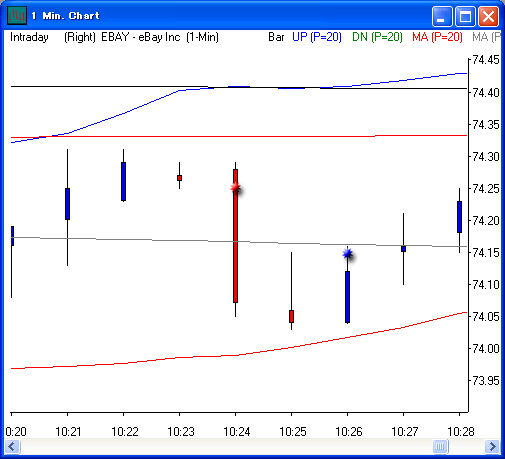Image resolution: width=505 pixels, height=459 pixels.
Task: Click the DN (P=20) legend label
Action: click(x=377, y=37)
